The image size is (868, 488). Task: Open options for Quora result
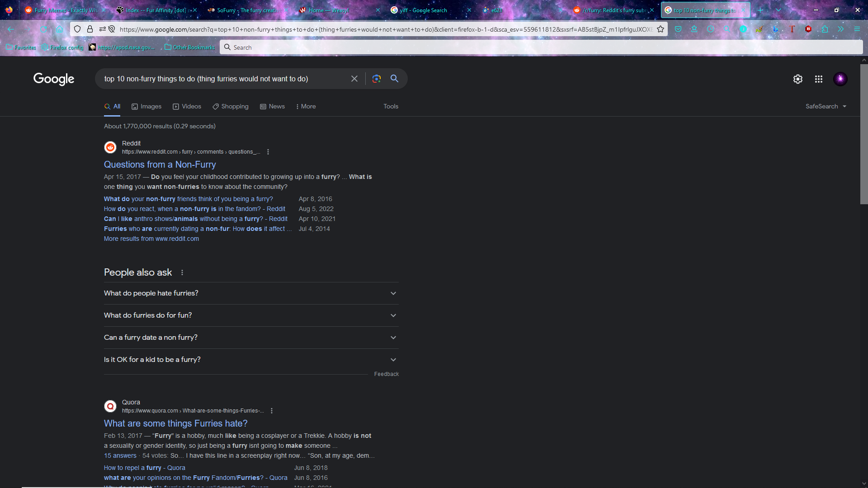[272, 411]
